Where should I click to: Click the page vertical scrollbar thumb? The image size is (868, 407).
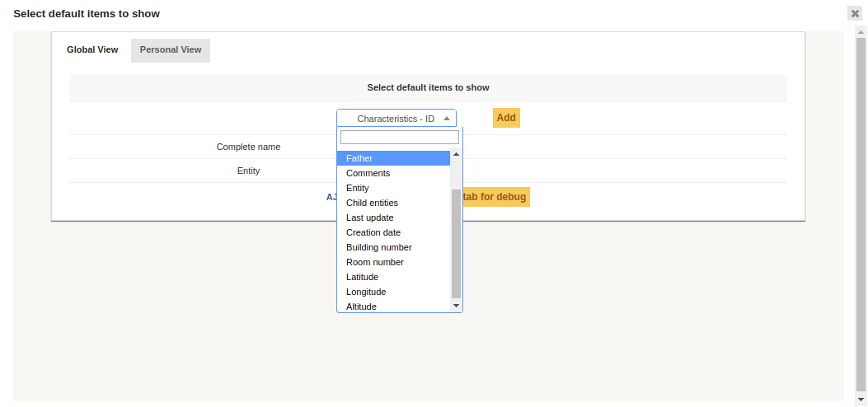(861, 214)
